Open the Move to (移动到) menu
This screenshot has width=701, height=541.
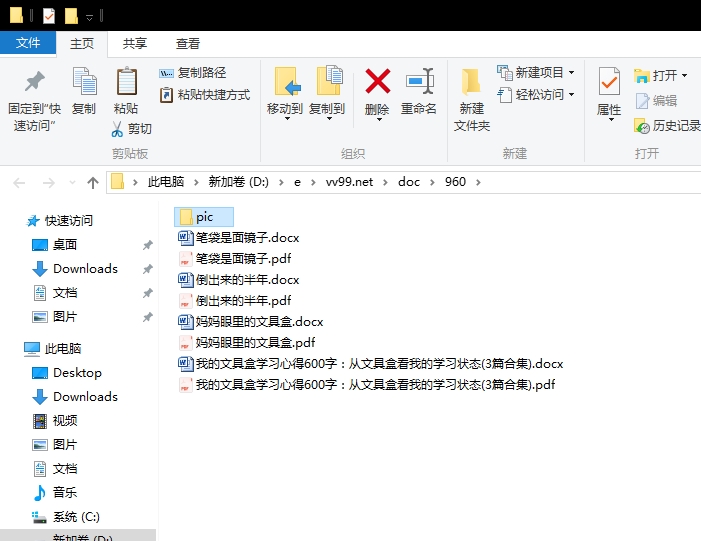285,93
